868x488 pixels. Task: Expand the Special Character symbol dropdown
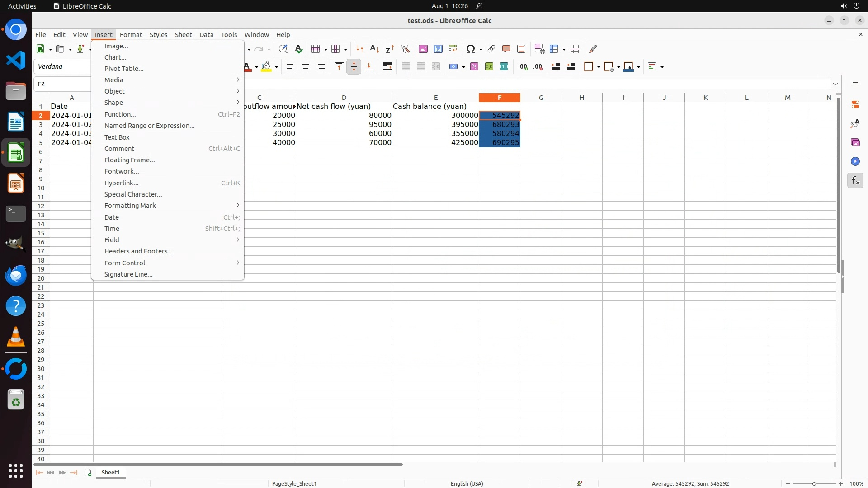[x=481, y=49]
